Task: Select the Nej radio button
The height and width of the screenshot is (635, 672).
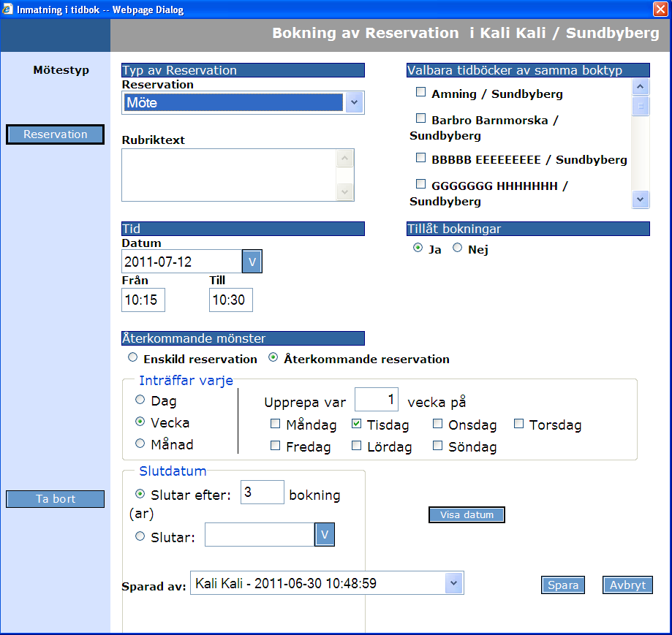Action: click(x=457, y=248)
